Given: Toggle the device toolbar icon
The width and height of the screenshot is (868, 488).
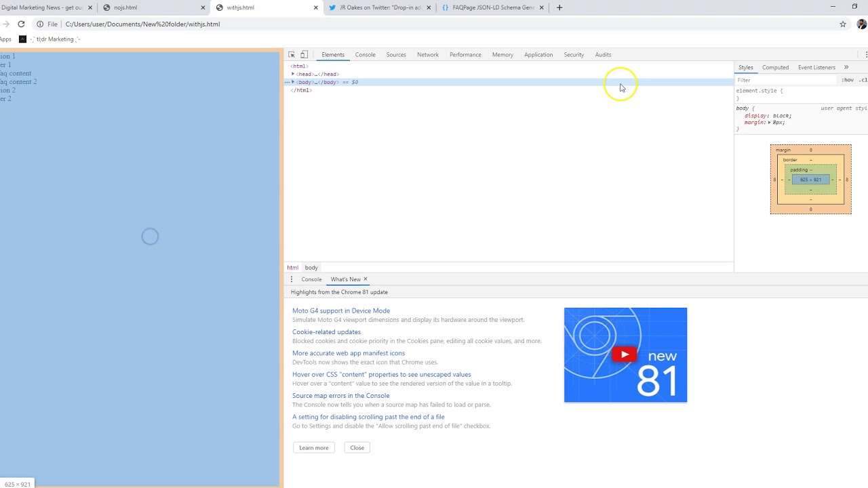Looking at the screenshot, I should (x=304, y=55).
